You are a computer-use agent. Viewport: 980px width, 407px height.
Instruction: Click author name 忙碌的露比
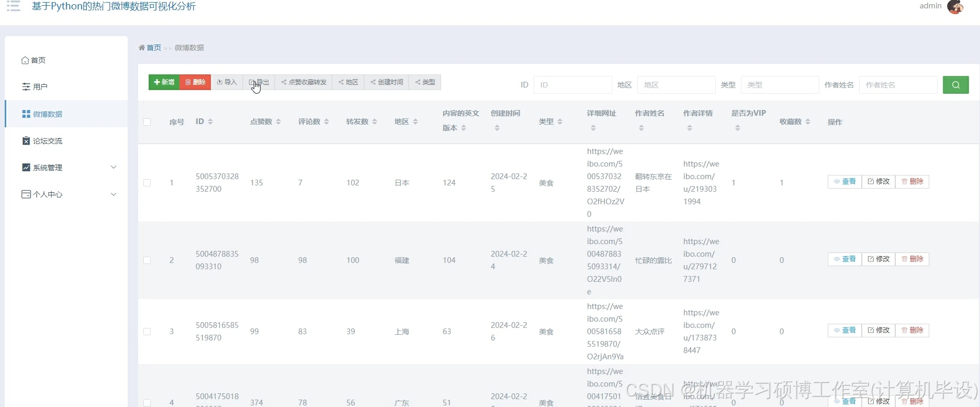point(654,260)
